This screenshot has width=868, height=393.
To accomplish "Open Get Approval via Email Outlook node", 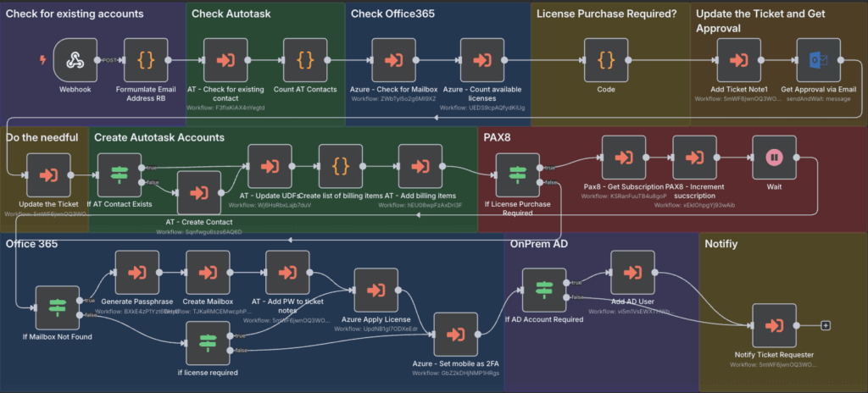I will (x=818, y=60).
